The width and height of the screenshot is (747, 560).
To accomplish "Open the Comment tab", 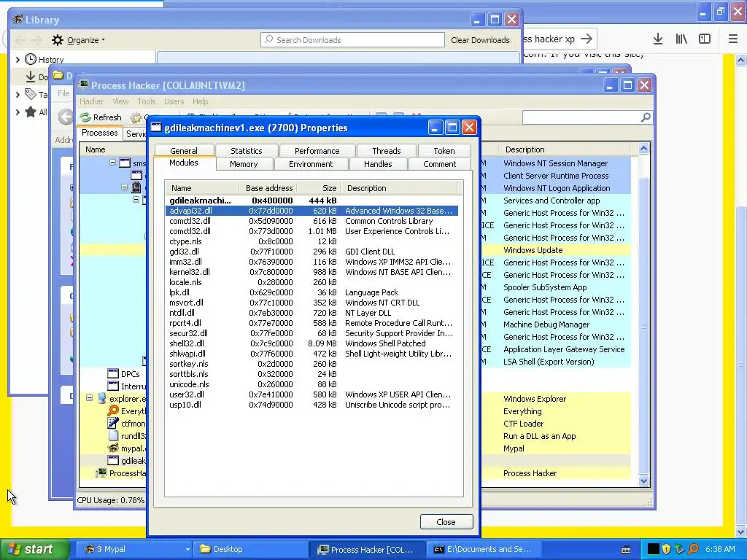I will coord(439,164).
